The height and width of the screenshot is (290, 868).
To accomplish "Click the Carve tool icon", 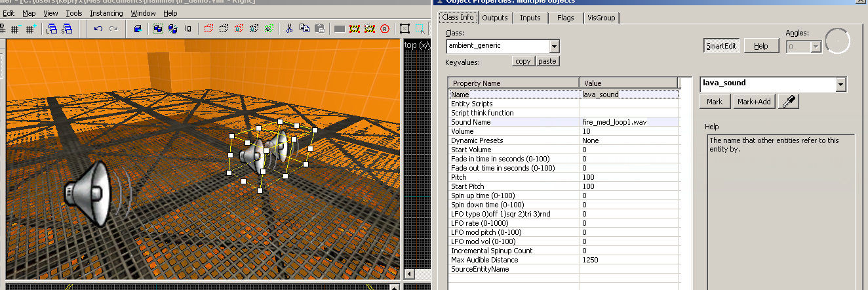I will (137, 28).
